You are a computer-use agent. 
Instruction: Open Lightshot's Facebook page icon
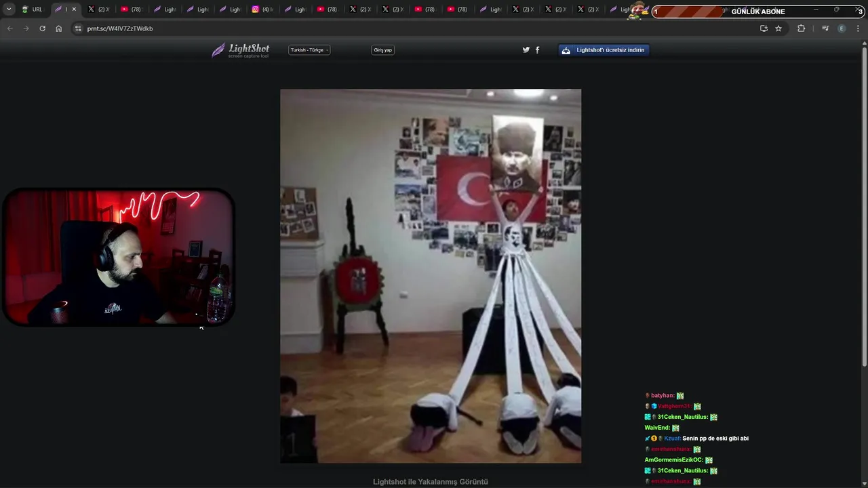pyautogui.click(x=538, y=50)
